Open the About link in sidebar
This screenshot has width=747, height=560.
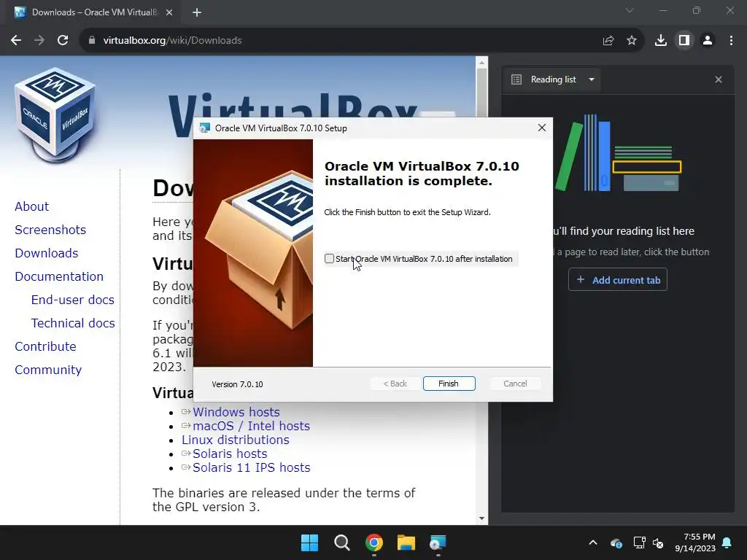point(32,206)
